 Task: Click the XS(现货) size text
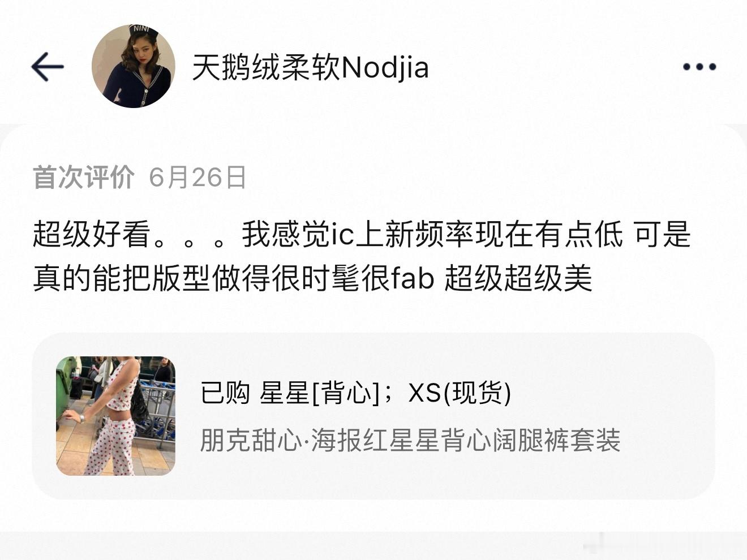click(460, 393)
